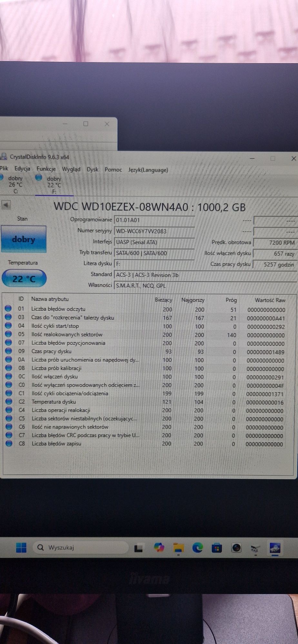Click status orb for attribute 04 cykli start/stop
The image size is (298, 644).
pos(8,326)
